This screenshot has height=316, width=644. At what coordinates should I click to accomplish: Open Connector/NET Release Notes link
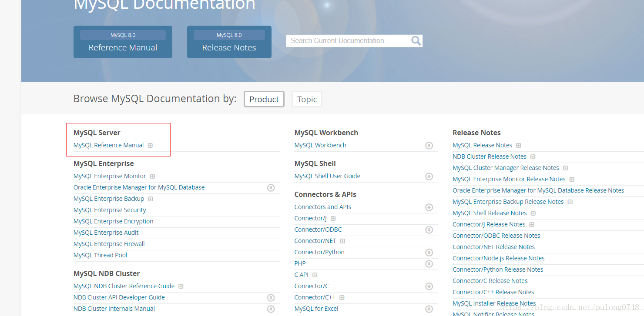(x=494, y=247)
